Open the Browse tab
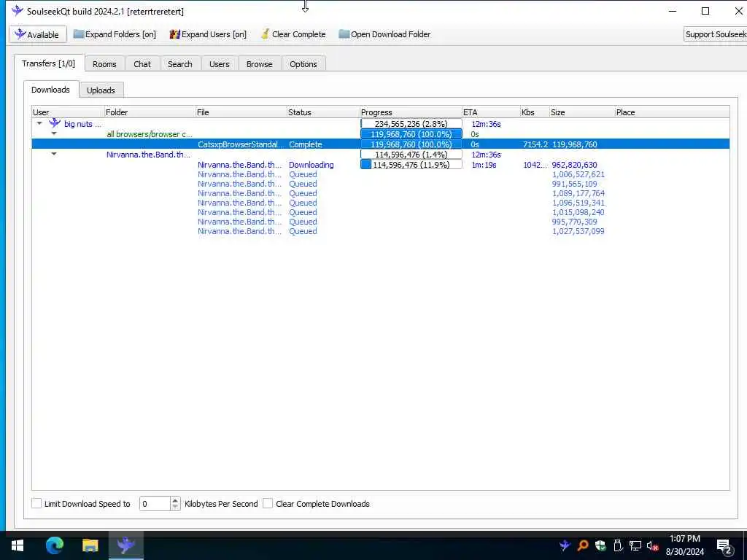Viewport: 747px width, 560px height. click(259, 64)
